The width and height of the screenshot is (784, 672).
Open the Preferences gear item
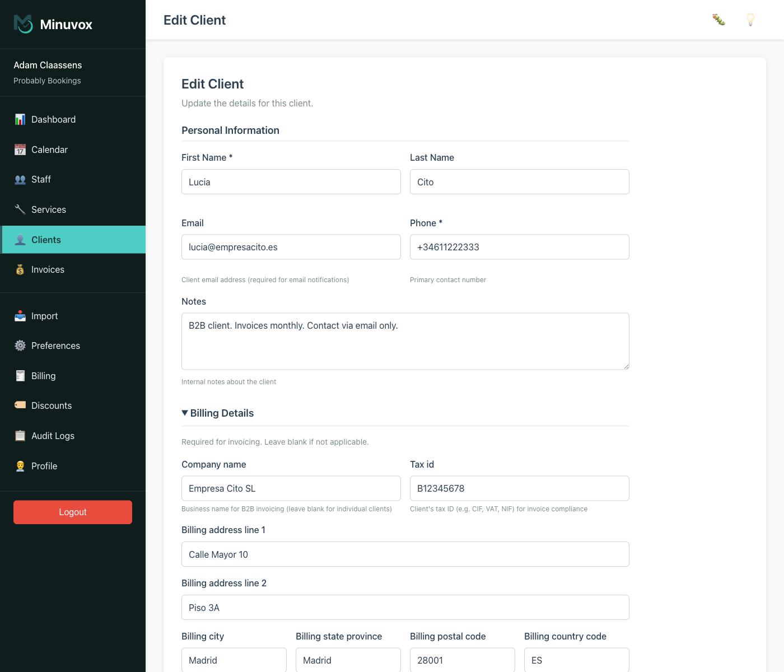click(55, 346)
